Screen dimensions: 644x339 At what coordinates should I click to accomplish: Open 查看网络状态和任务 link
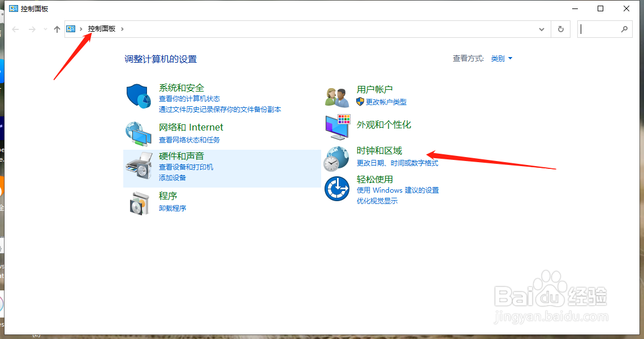point(189,140)
